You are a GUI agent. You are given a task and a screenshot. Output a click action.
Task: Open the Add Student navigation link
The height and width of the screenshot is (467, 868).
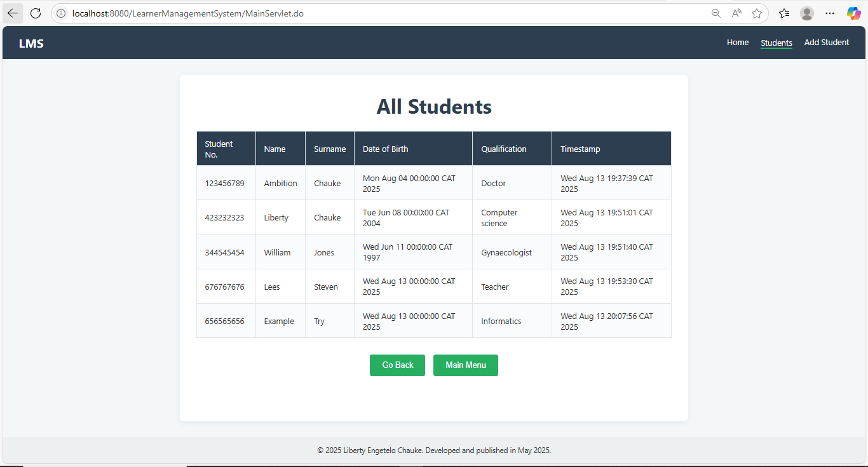827,43
